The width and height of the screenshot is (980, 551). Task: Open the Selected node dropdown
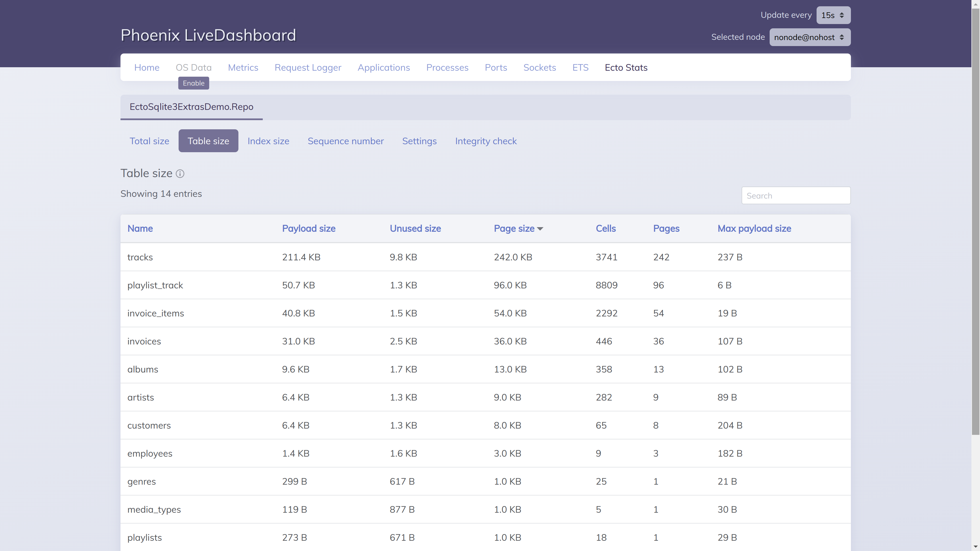810,37
